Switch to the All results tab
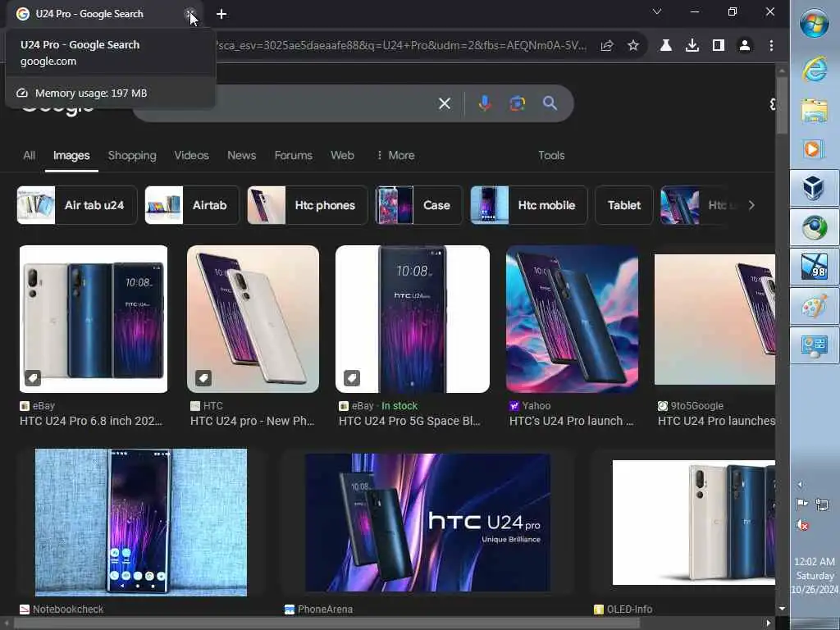This screenshot has height=630, width=840. (x=29, y=155)
